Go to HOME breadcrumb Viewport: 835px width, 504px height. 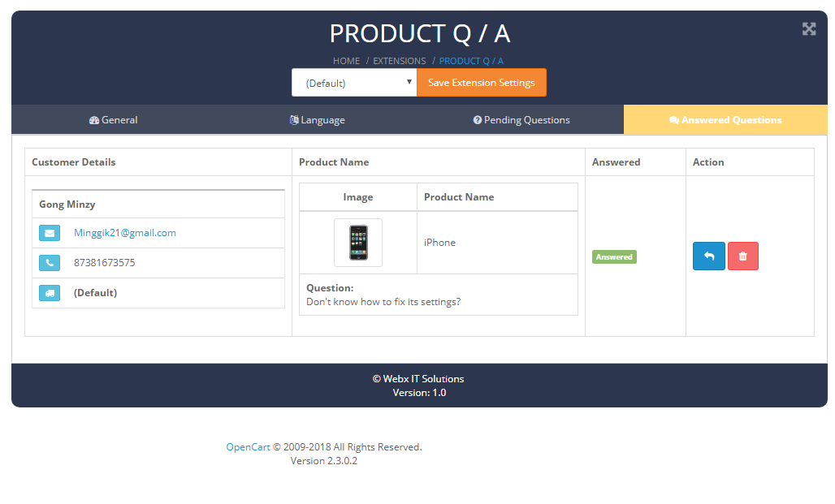tap(346, 61)
